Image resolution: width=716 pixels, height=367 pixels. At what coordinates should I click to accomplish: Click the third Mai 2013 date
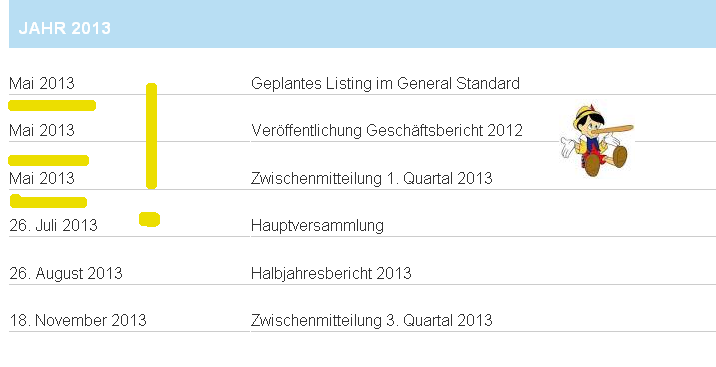[42, 178]
